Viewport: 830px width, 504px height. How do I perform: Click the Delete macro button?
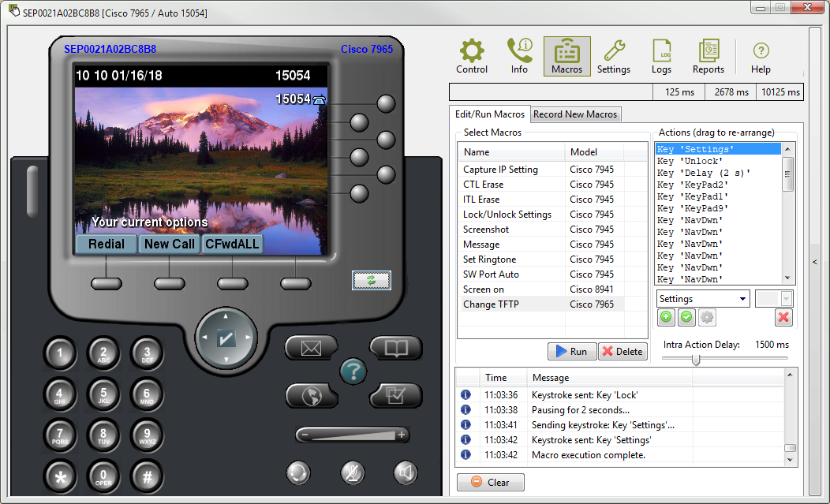click(x=622, y=352)
